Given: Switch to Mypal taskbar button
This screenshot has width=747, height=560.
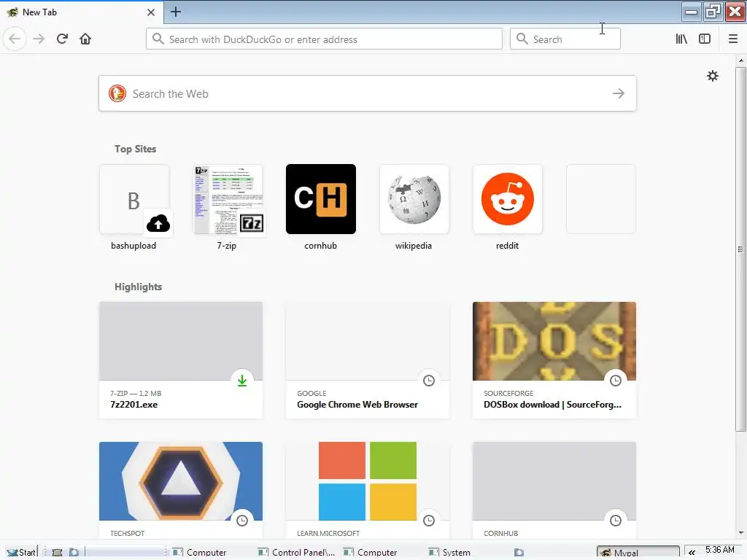Looking at the screenshot, I should click(x=638, y=553).
